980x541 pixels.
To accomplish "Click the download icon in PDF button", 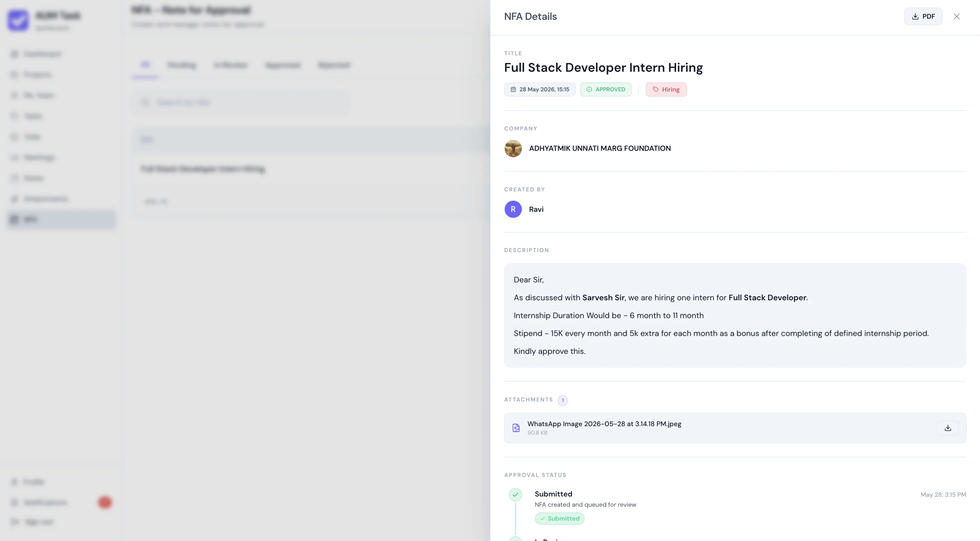I will click(x=915, y=16).
